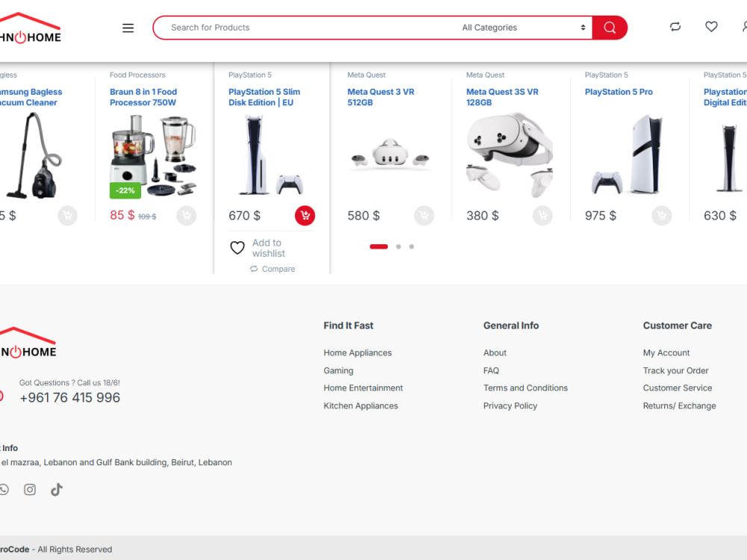Open Meta Quest category above Meta Quest 3 VR

pos(366,75)
